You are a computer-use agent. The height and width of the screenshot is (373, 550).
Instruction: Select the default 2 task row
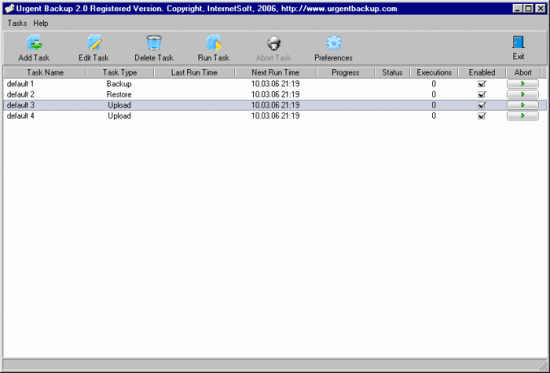(x=275, y=94)
